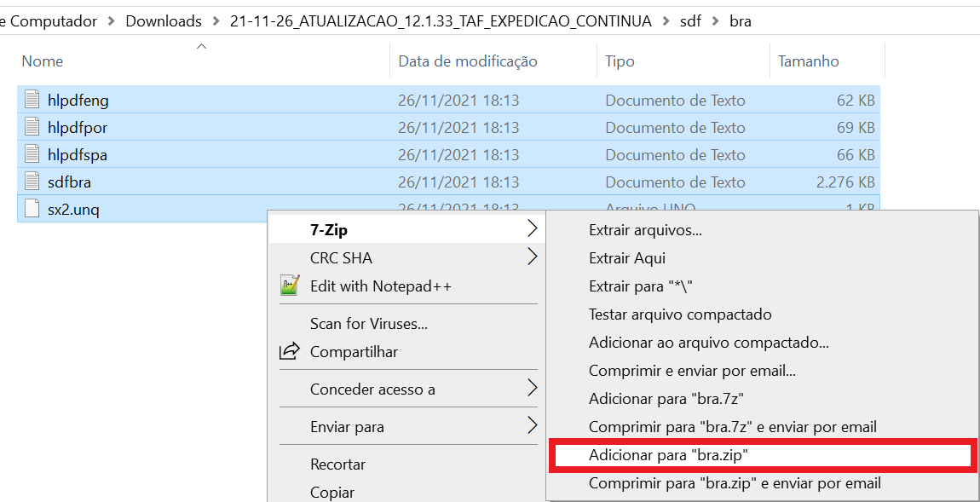Click the 2.276 KB size cell

pyautogui.click(x=845, y=182)
